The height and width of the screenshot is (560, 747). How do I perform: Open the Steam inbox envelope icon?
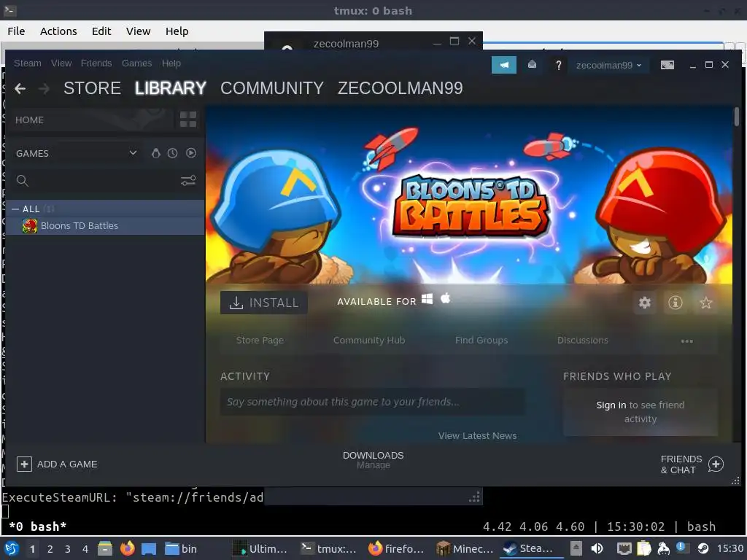532,65
